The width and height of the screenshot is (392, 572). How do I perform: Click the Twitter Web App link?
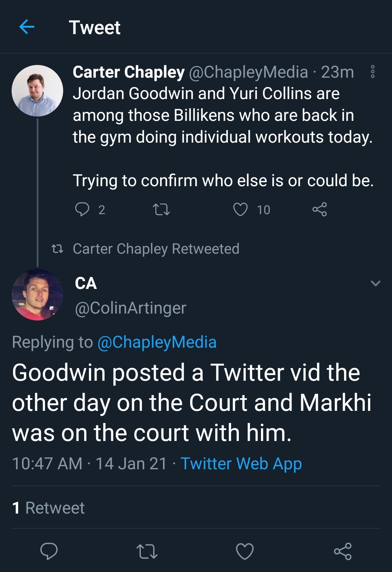[241, 463]
